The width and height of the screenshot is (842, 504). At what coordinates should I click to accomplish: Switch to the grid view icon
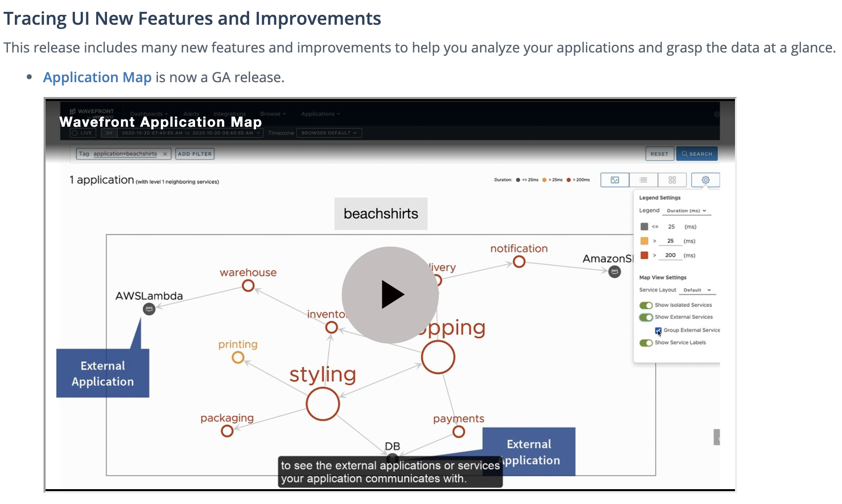pos(672,180)
